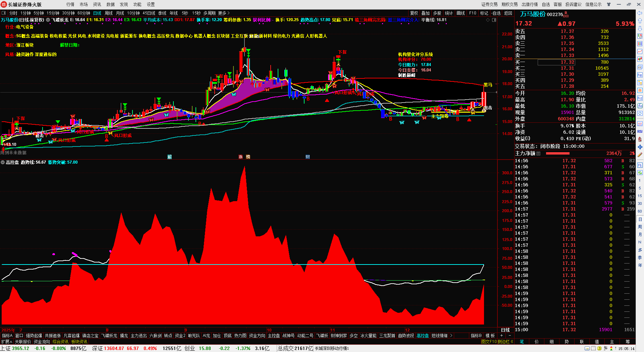
Task: Click the F12 icon in right sidebar
Action: click(x=640, y=98)
